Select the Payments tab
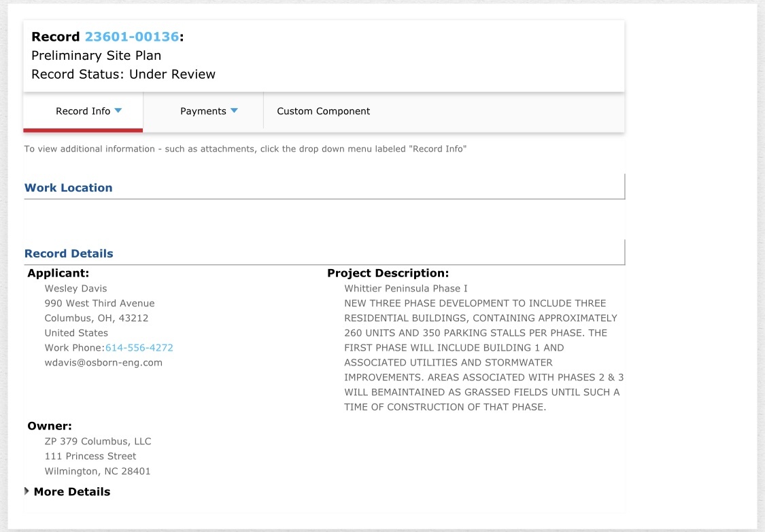 click(x=203, y=111)
